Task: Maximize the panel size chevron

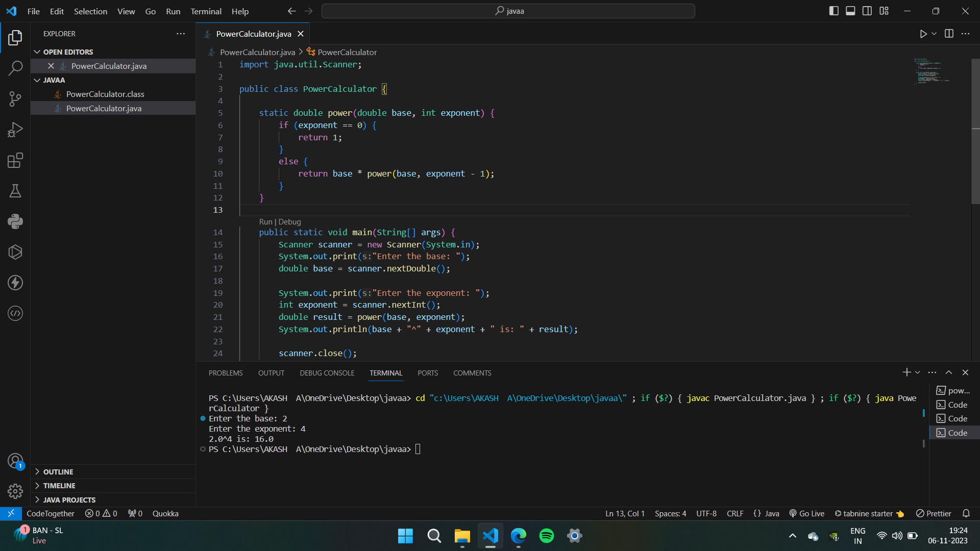Action: 949,372
